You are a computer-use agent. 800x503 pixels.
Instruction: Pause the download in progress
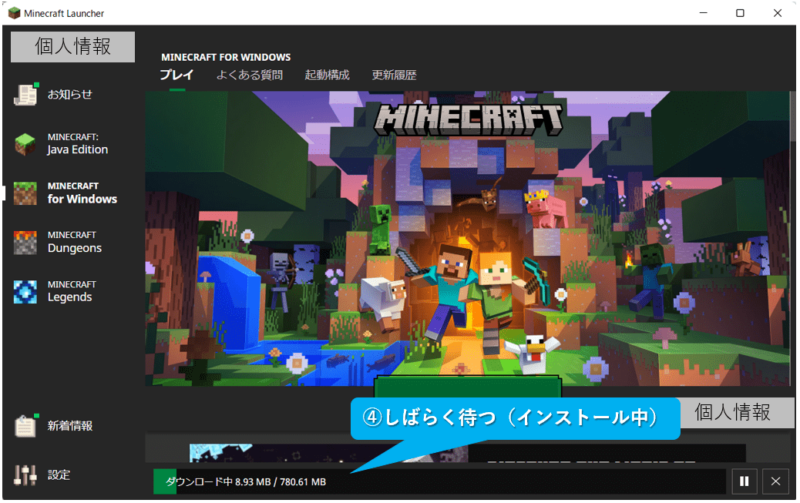click(x=744, y=482)
